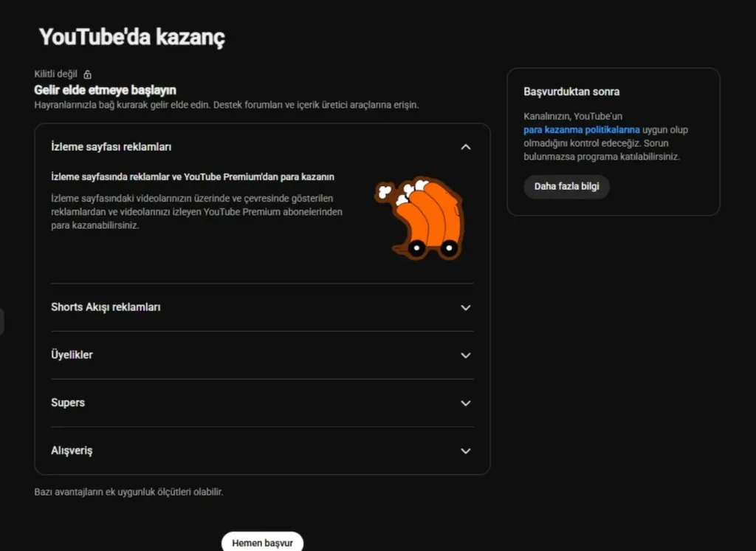Click the Başvurduktan sonra heading
The width and height of the screenshot is (756, 551).
point(571,92)
